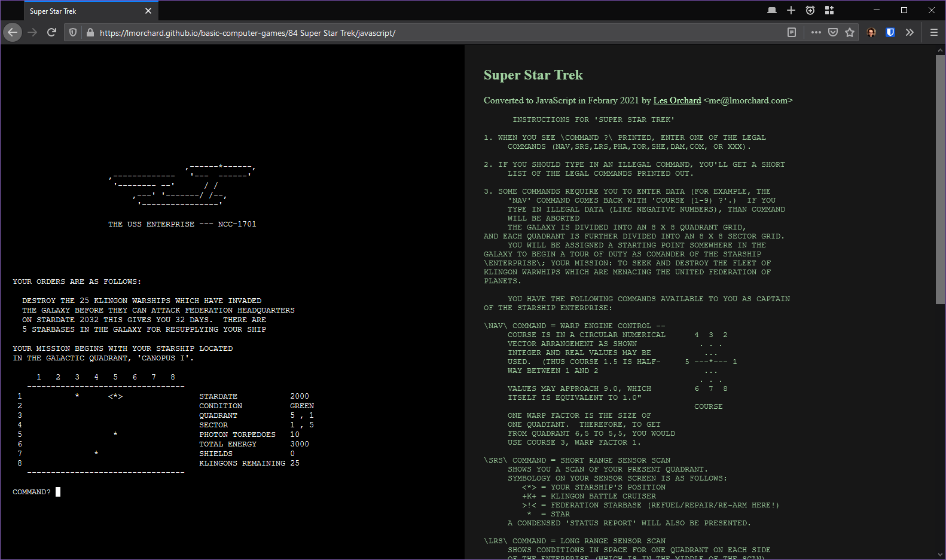The width and height of the screenshot is (946, 560).
Task: Click the ASCII art Enterprise ship drawing
Action: (182, 185)
